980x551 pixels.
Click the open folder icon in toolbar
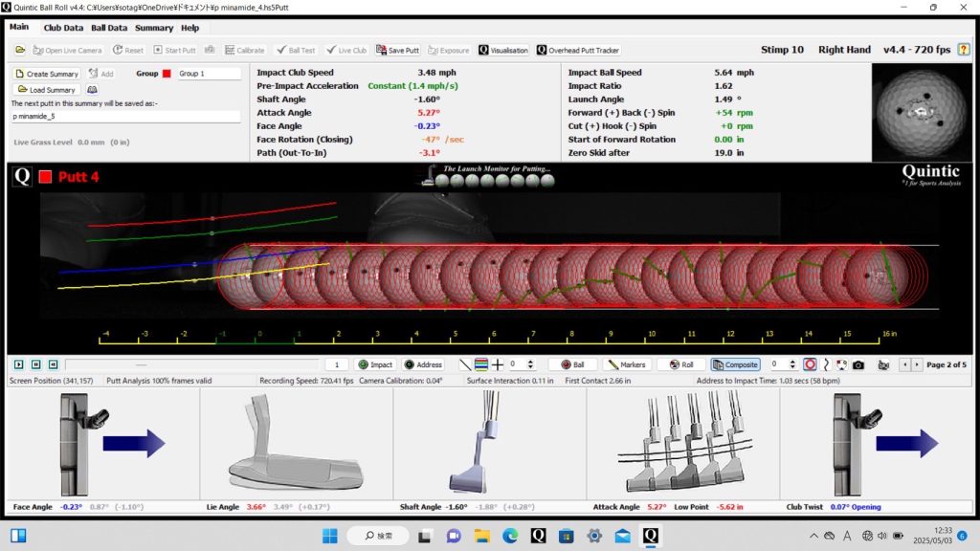coord(20,50)
